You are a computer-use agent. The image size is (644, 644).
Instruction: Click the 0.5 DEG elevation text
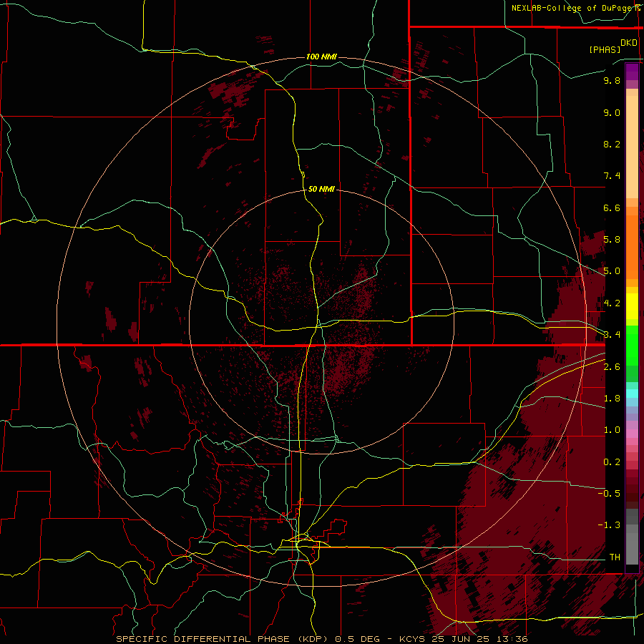click(358, 639)
